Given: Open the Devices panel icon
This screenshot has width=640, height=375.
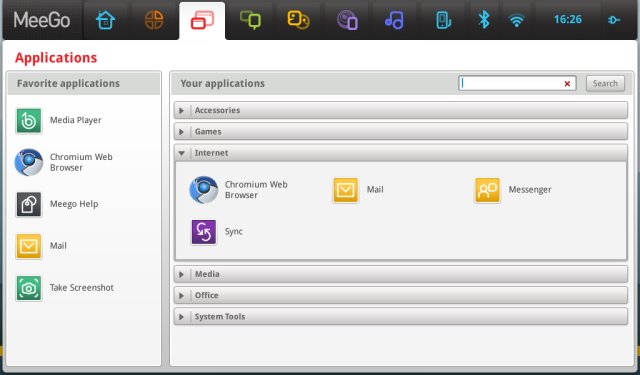Looking at the screenshot, I should point(443,20).
